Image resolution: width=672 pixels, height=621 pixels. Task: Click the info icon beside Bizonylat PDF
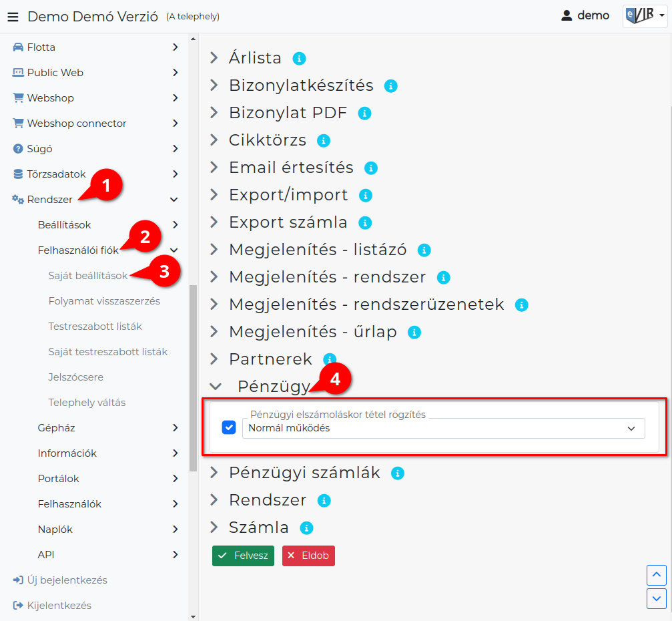364,114
